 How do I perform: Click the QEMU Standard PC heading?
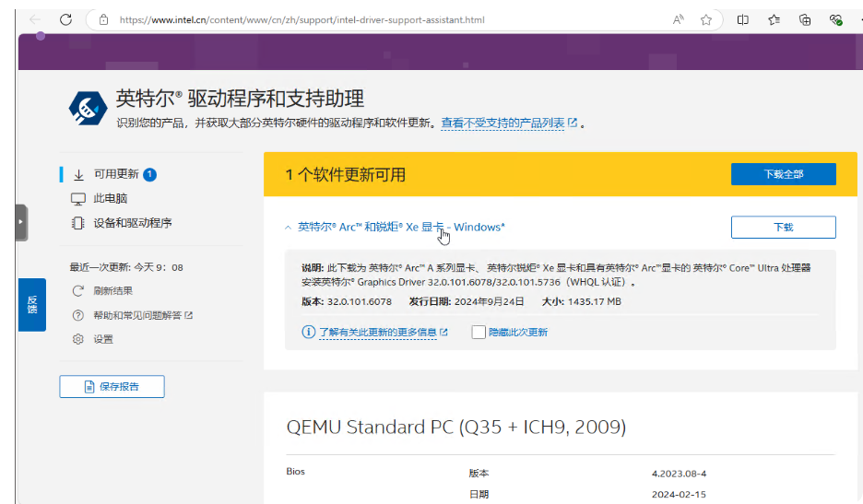(456, 427)
